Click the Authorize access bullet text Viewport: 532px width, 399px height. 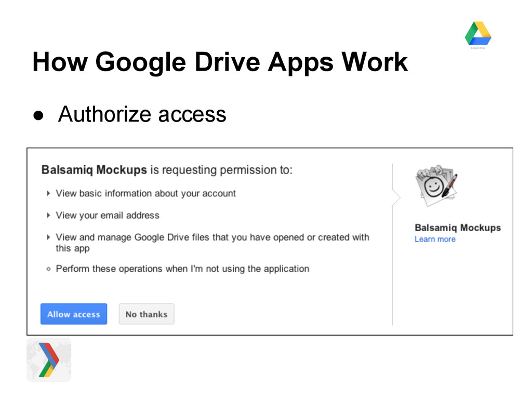click(142, 114)
